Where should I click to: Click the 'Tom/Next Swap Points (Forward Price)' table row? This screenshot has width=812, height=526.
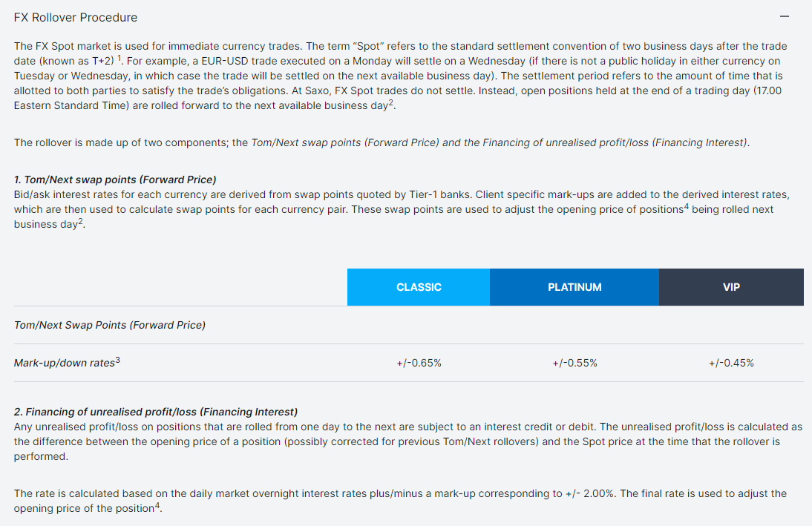110,325
